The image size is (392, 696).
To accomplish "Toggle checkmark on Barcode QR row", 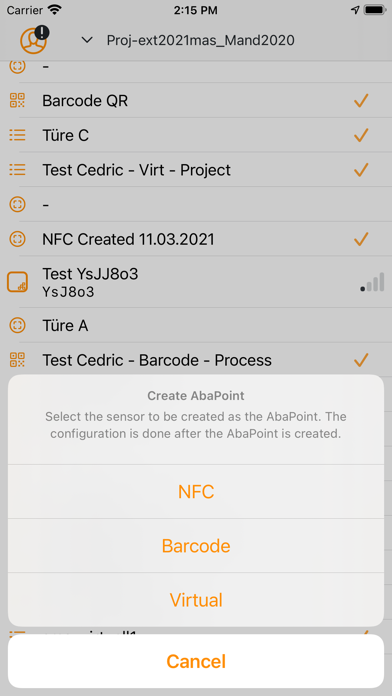I will click(361, 101).
